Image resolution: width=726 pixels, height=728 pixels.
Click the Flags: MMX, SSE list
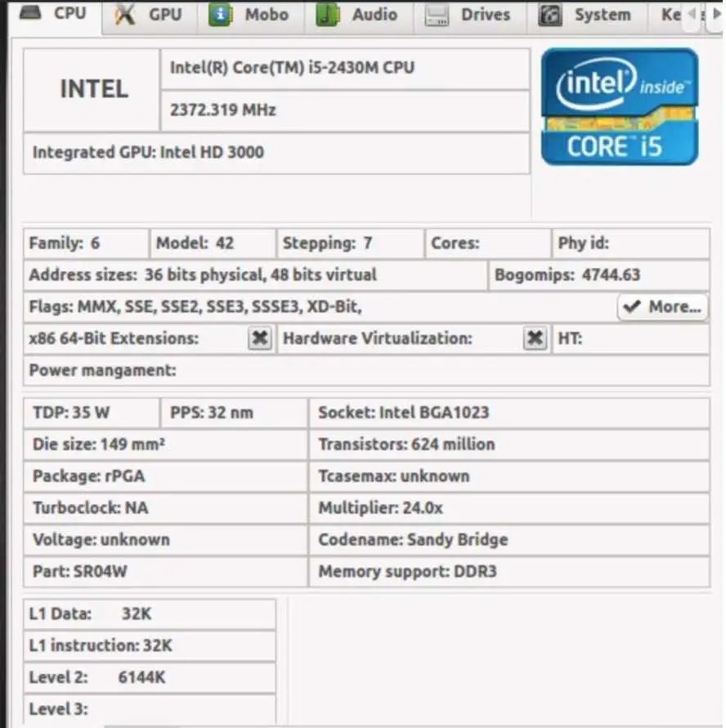pos(195,307)
